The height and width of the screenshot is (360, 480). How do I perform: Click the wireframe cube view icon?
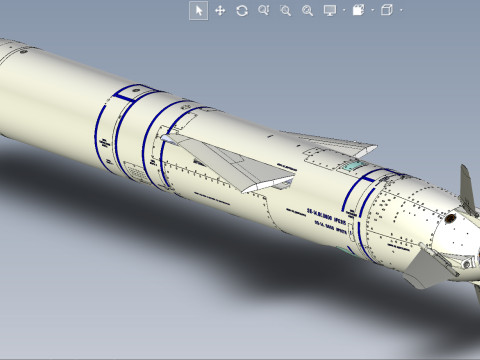pos(387,10)
